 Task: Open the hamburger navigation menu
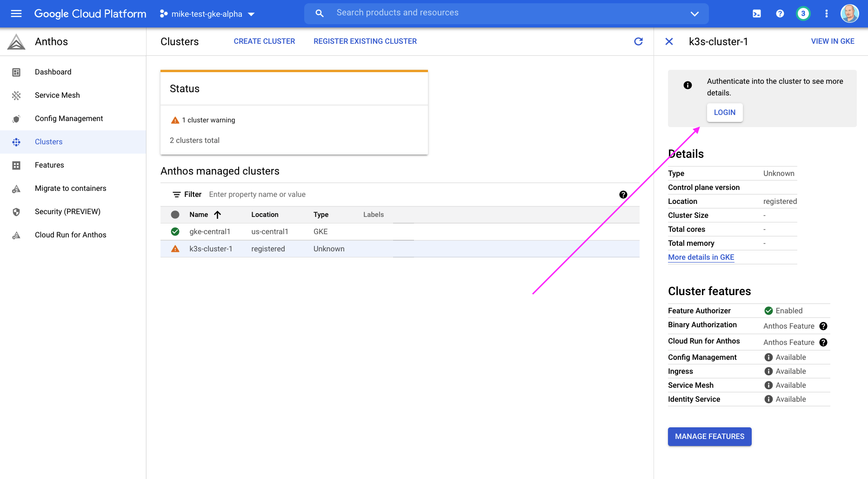16,13
